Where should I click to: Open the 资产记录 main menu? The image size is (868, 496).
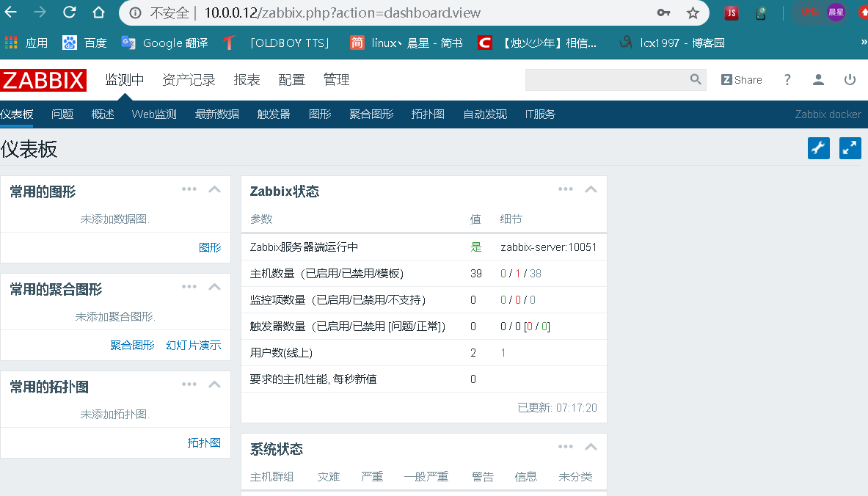[189, 80]
